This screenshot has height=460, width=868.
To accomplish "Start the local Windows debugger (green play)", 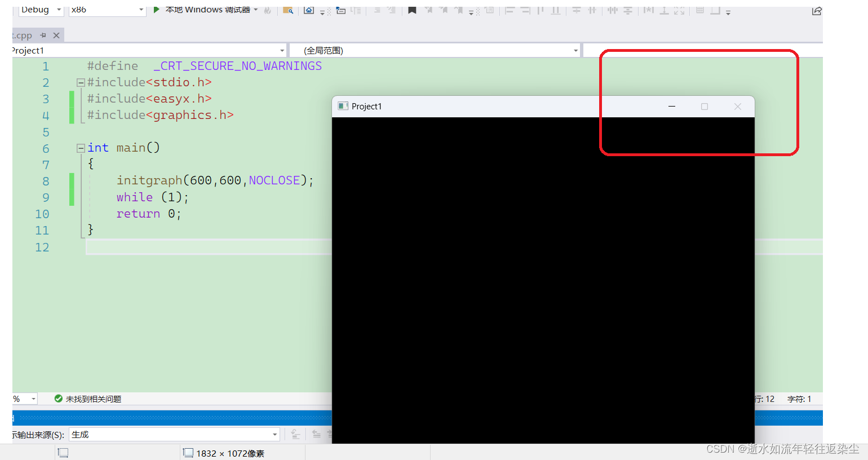I will [156, 10].
